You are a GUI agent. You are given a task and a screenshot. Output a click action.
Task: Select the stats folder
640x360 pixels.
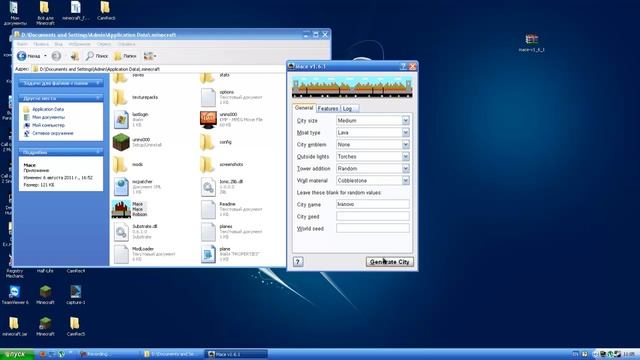pos(216,76)
